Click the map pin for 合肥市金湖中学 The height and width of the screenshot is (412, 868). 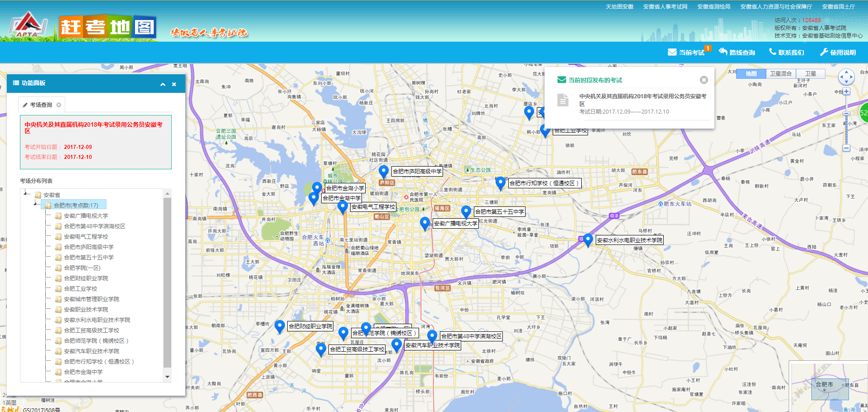[313, 198]
